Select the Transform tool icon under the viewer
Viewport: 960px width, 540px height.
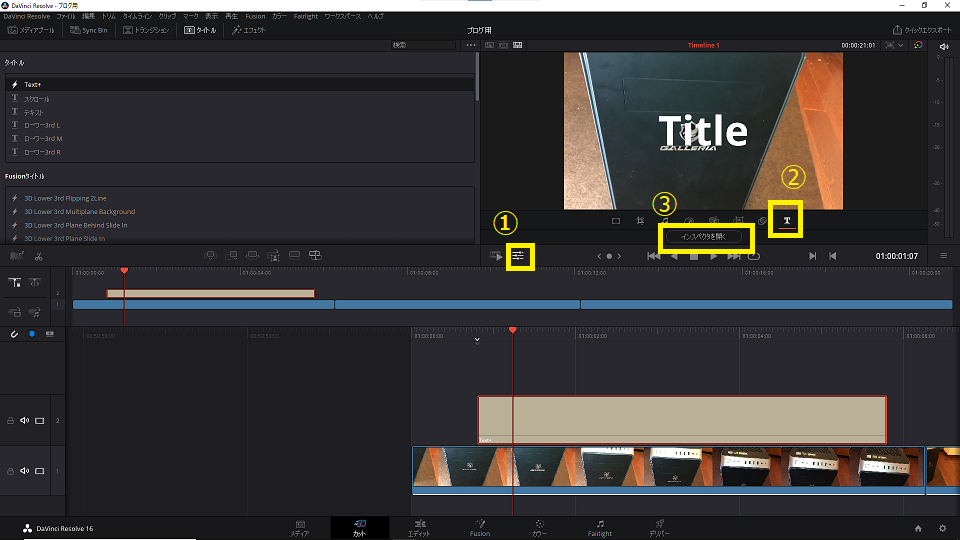pyautogui.click(x=616, y=221)
